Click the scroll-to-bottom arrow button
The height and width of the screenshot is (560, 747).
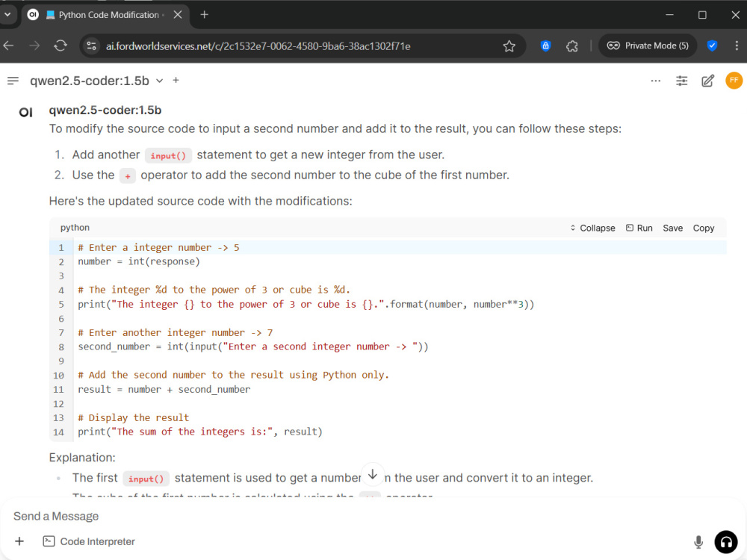click(373, 475)
